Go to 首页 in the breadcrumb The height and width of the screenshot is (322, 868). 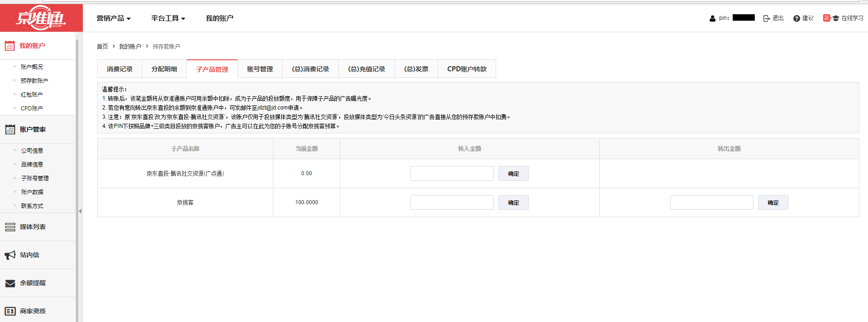coord(102,46)
